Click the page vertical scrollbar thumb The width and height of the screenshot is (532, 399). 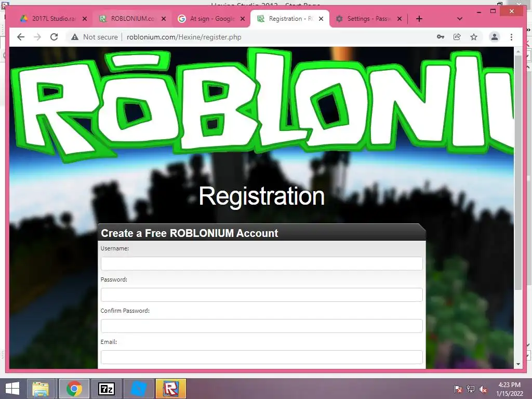518,172
